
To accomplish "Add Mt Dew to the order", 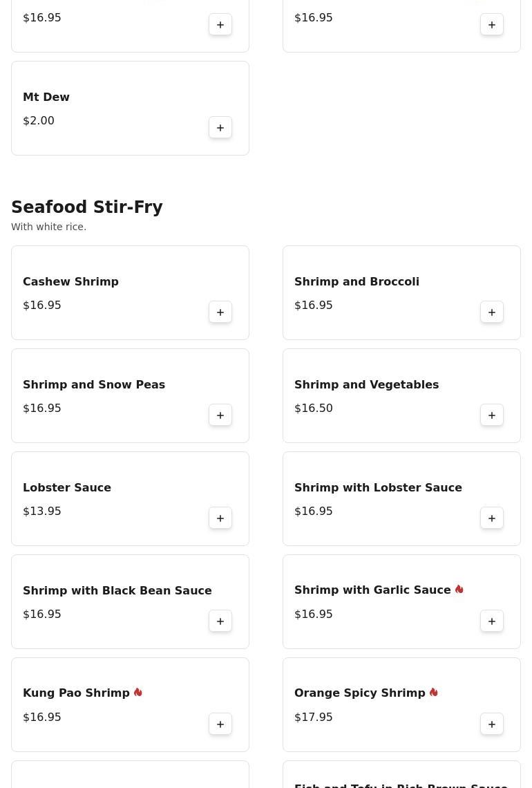I will pyautogui.click(x=220, y=128).
